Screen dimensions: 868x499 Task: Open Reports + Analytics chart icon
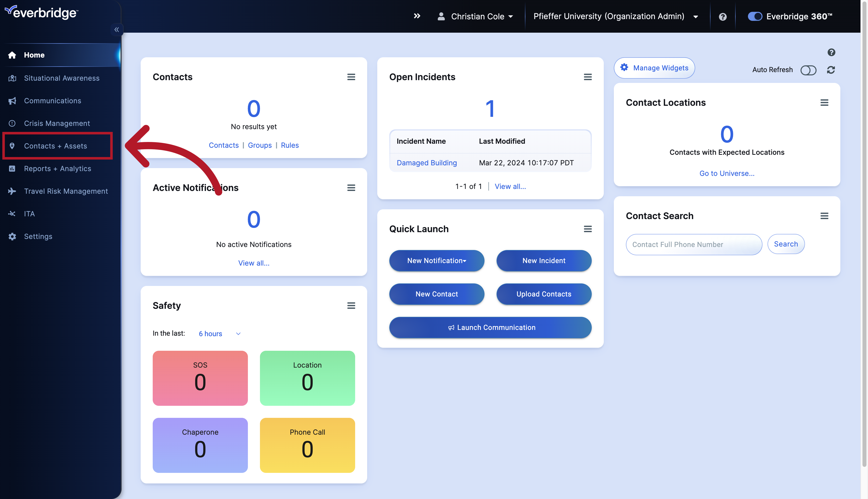pyautogui.click(x=12, y=168)
